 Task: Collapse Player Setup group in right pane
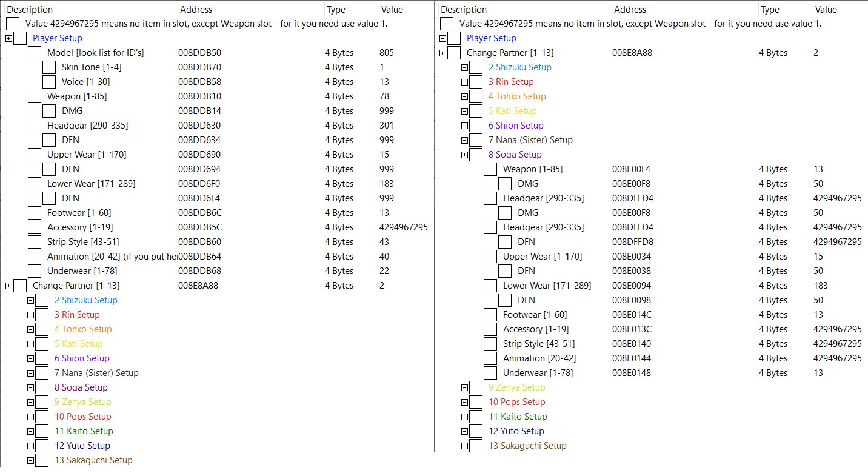coord(442,38)
